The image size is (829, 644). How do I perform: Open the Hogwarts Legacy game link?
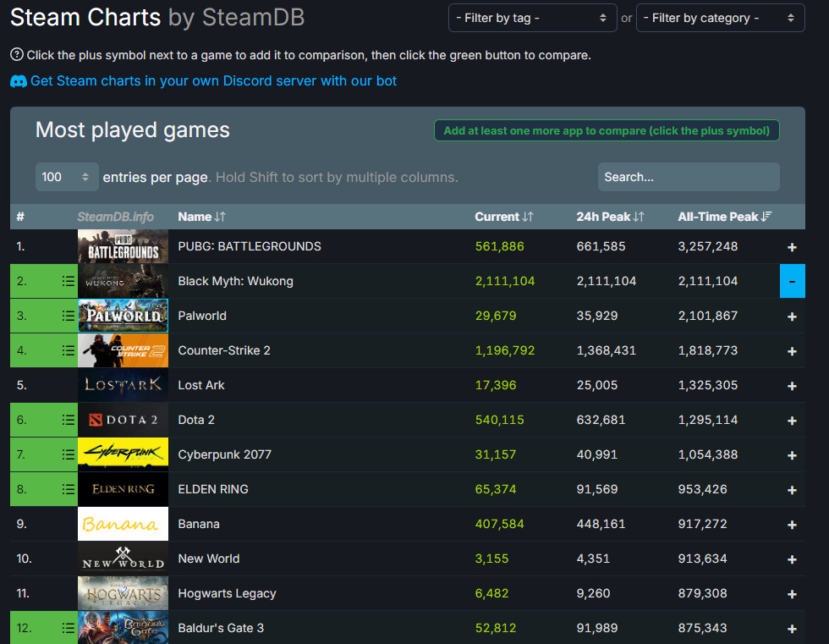227,593
